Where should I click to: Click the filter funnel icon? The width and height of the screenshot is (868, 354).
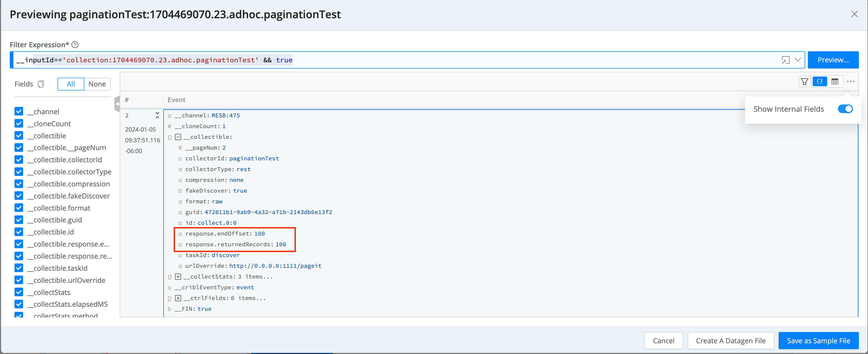804,82
